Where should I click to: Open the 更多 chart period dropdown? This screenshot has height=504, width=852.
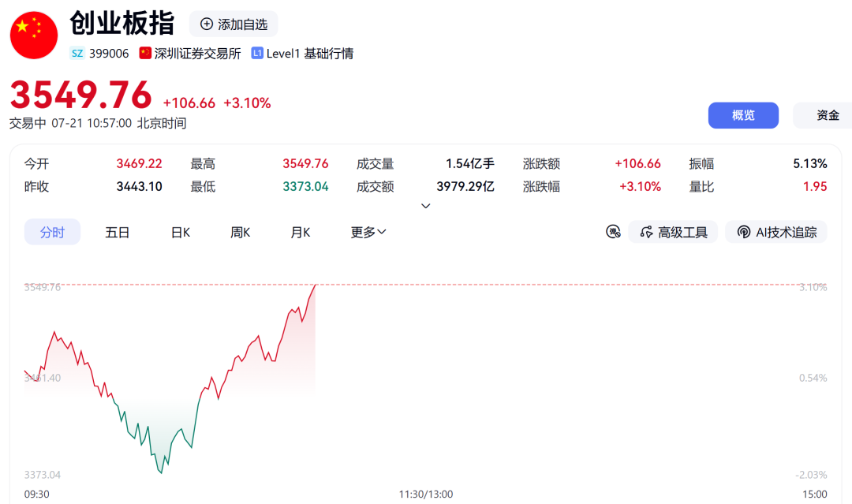pyautogui.click(x=368, y=232)
